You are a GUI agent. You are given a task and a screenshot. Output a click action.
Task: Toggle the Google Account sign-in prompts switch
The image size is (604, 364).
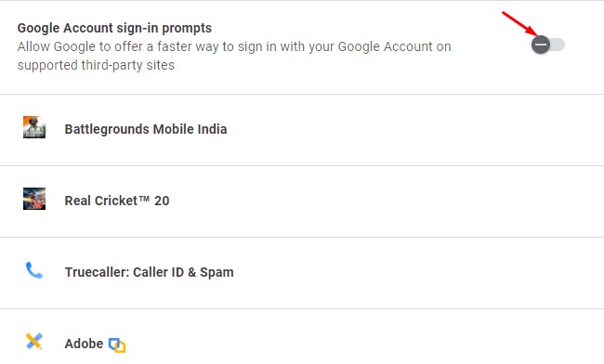tap(548, 45)
